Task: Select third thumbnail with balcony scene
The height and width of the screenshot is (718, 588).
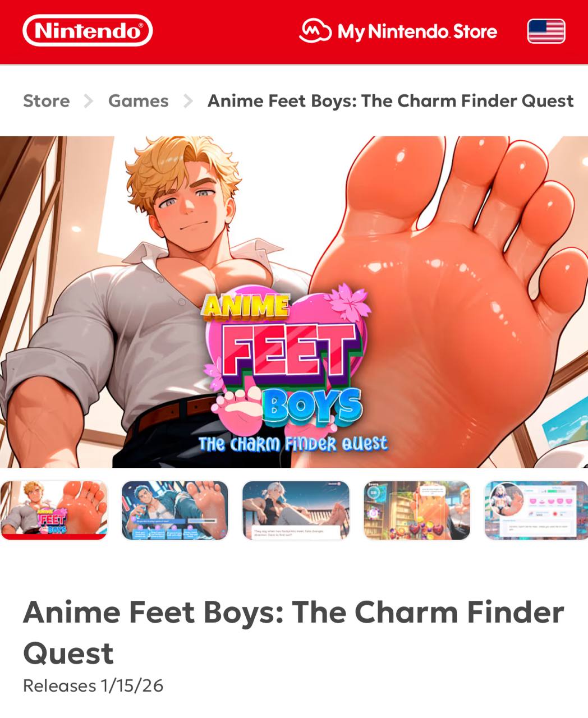Action: 296,510
